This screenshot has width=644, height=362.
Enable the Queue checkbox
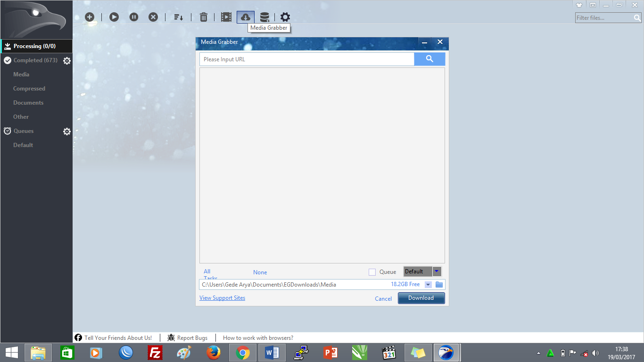[x=372, y=272]
